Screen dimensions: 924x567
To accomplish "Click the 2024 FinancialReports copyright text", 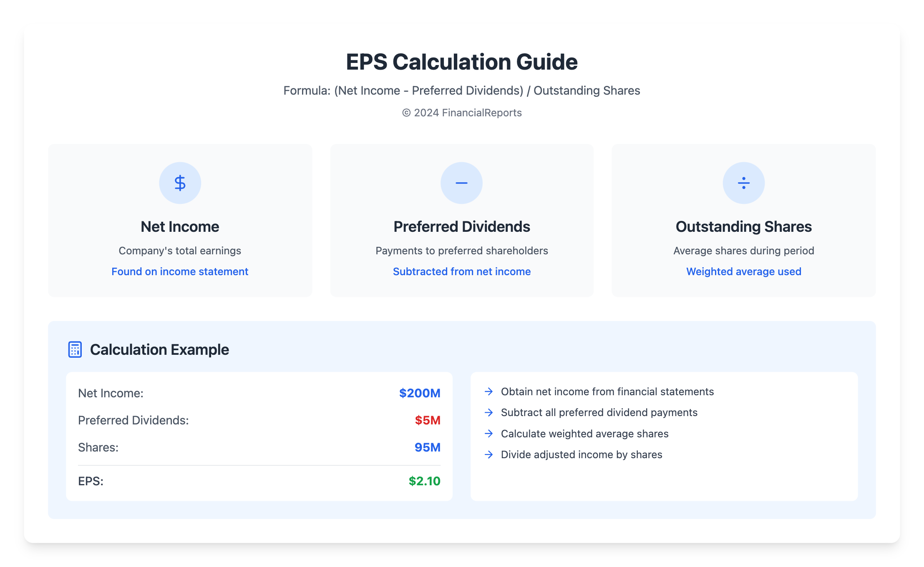I will click(x=462, y=113).
